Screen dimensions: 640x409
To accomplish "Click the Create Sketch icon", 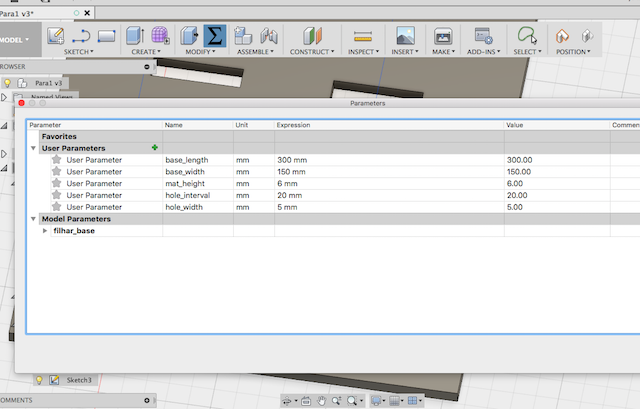I will click(x=56, y=36).
